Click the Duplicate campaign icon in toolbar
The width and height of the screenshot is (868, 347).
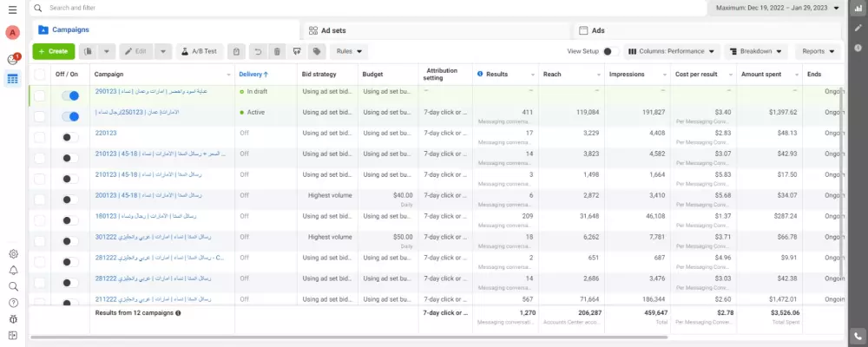tap(88, 51)
